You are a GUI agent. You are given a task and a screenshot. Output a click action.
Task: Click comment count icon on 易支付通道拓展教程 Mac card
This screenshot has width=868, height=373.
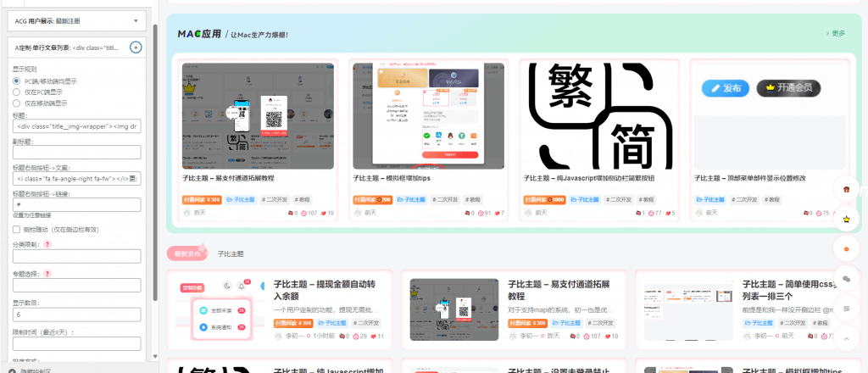pos(290,213)
